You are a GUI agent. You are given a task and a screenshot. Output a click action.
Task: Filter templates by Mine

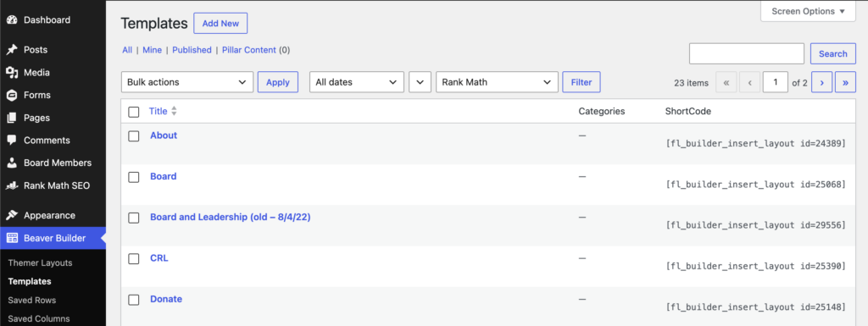click(x=153, y=50)
